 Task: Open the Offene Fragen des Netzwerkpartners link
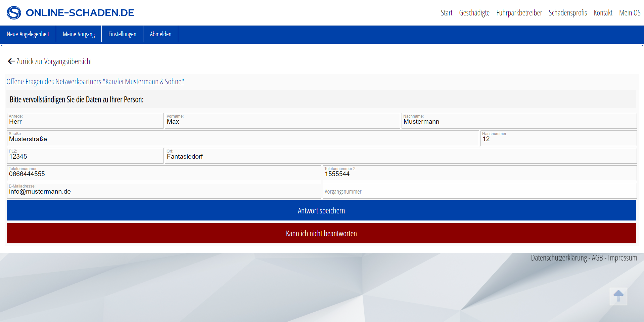[95, 82]
